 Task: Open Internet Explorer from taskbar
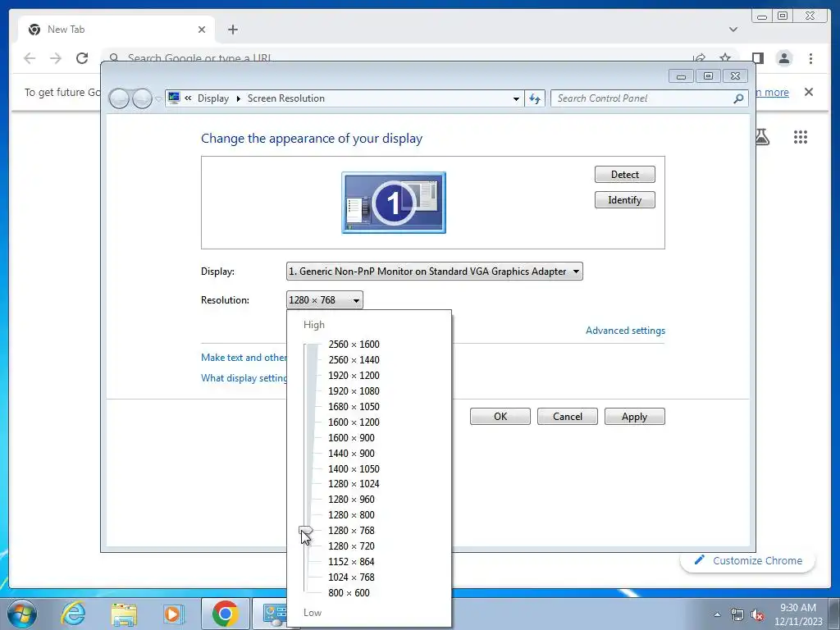click(73, 614)
